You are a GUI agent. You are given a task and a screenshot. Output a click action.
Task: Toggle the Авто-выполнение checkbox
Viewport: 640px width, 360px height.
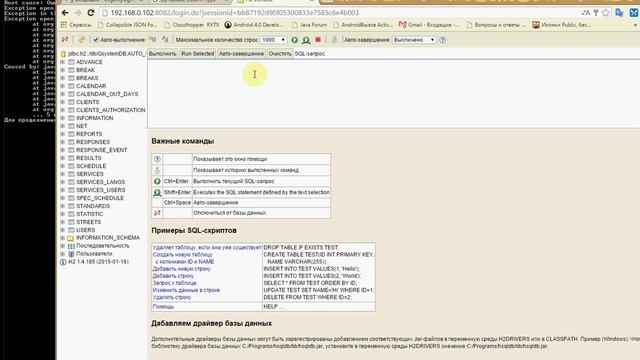96,40
